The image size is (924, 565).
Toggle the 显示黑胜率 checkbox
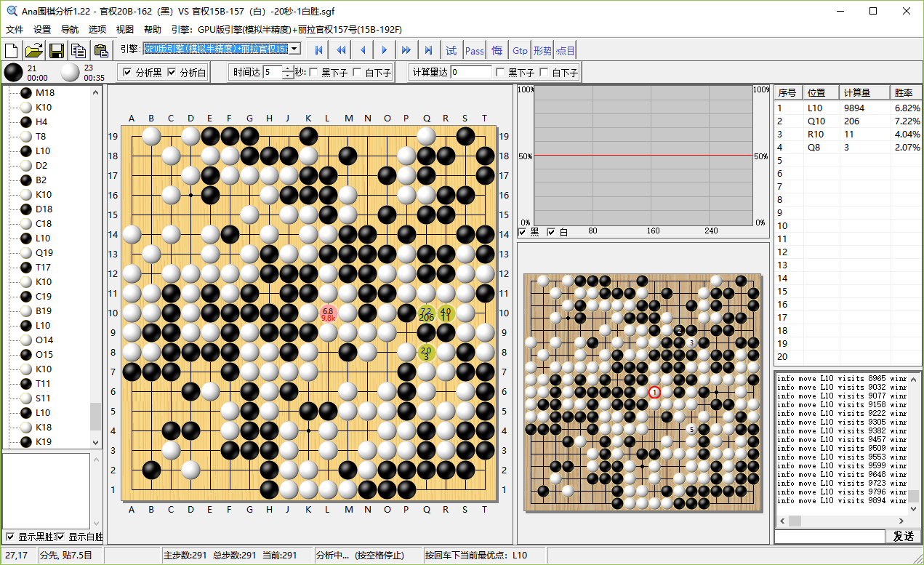pyautogui.click(x=10, y=537)
